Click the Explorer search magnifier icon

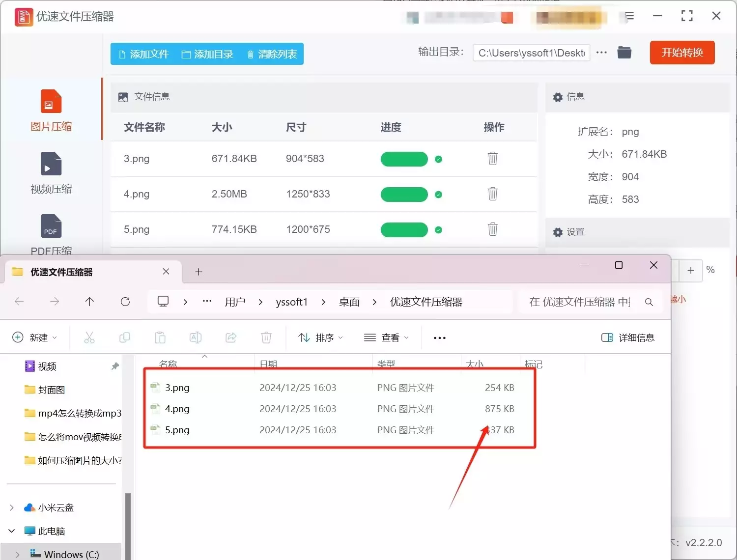(649, 302)
